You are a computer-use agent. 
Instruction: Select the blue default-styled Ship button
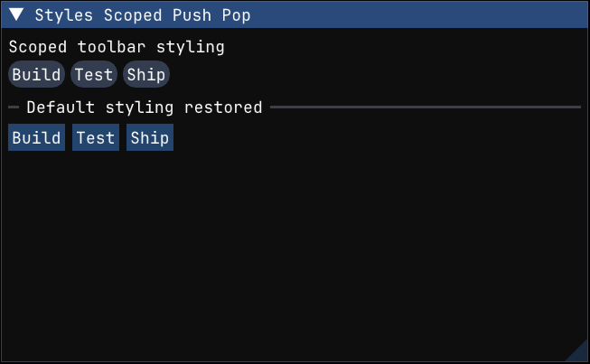149,138
